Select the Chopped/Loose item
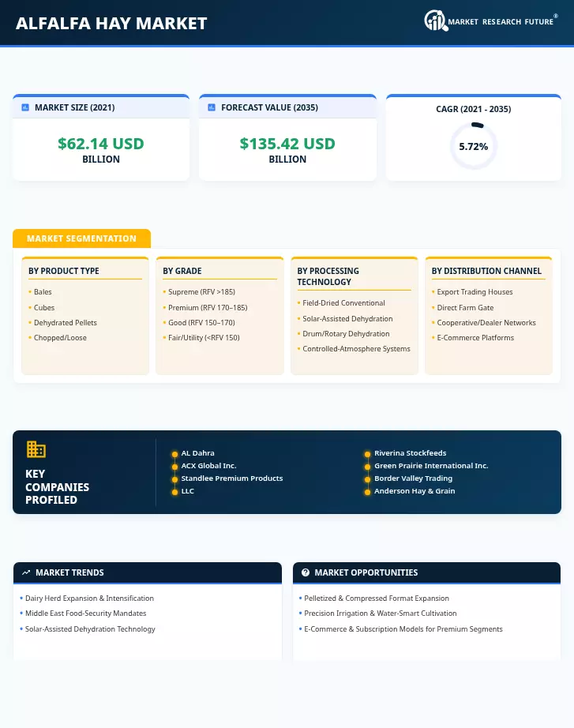 [60, 337]
